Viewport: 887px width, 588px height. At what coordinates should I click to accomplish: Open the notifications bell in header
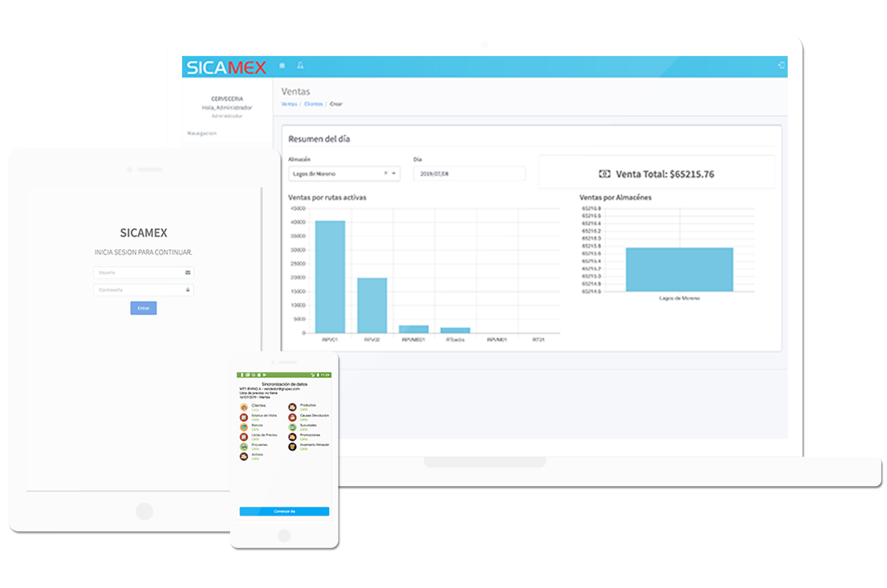(x=301, y=66)
